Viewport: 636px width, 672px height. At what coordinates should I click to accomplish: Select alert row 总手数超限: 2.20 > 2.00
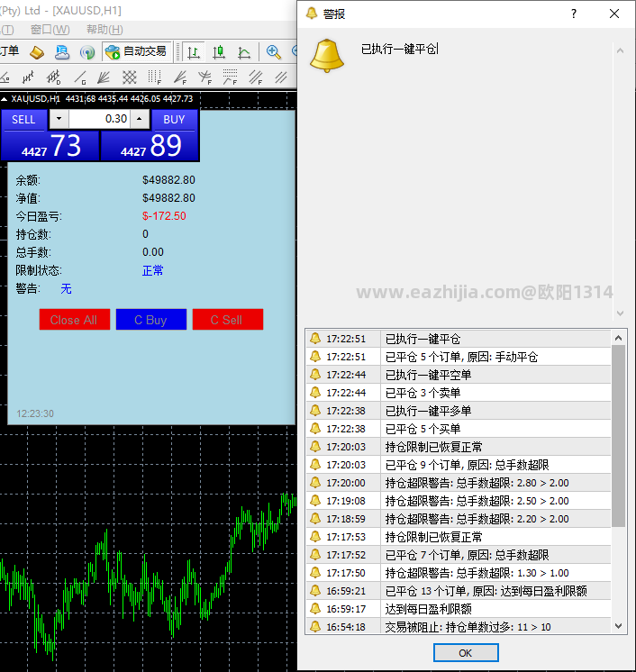coord(459,519)
